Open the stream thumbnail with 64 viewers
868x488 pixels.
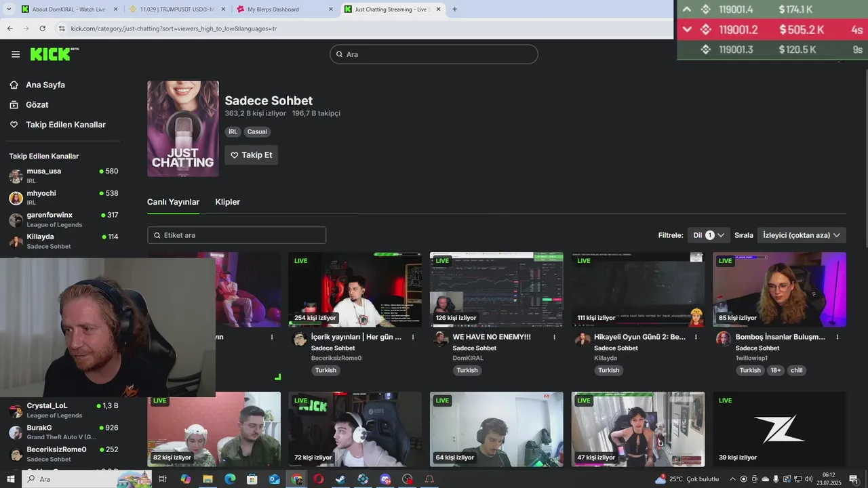[x=496, y=429]
